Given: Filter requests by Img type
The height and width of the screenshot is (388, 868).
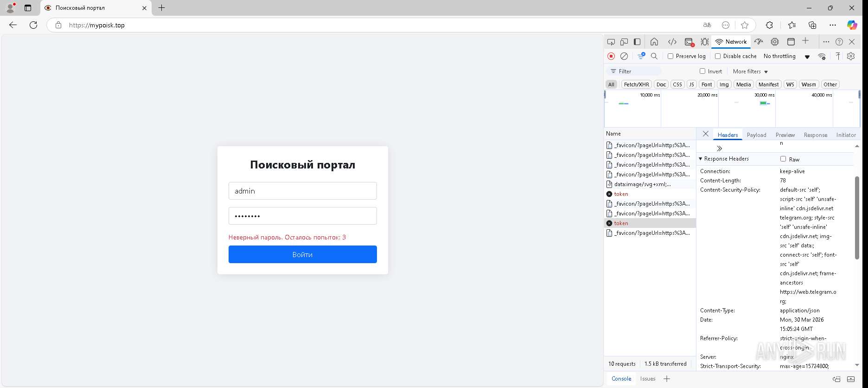Looking at the screenshot, I should pos(724,84).
